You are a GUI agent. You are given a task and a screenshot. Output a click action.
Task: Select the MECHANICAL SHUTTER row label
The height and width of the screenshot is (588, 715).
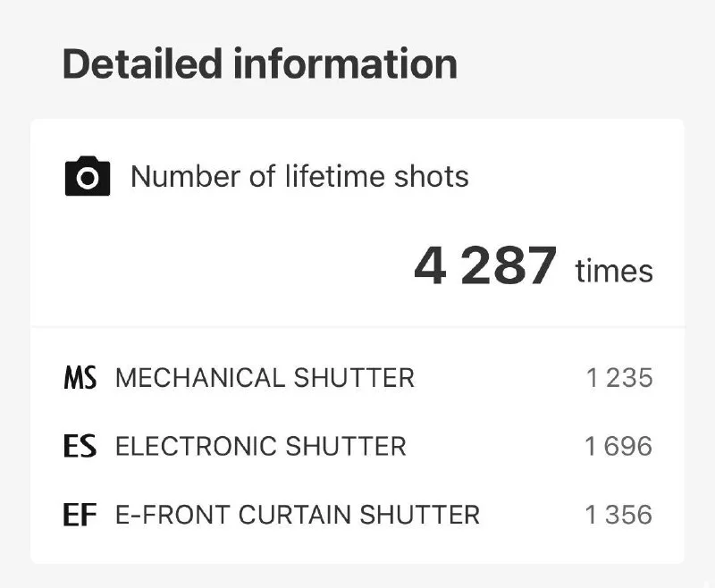click(x=265, y=378)
